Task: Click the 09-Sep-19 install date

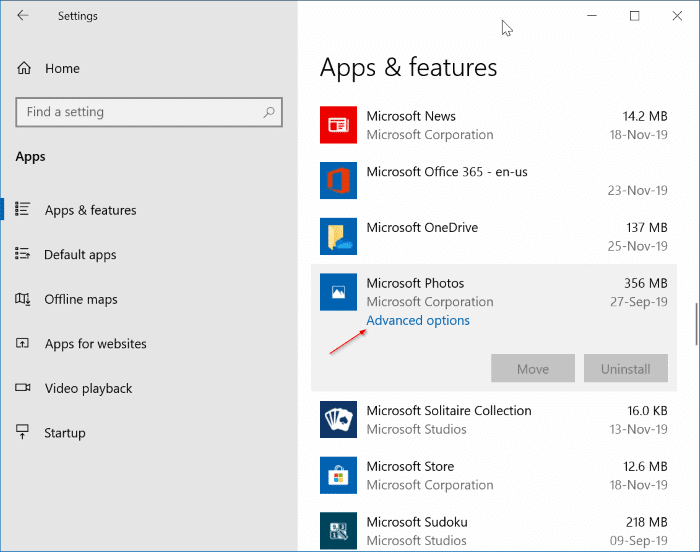Action: 639,541
